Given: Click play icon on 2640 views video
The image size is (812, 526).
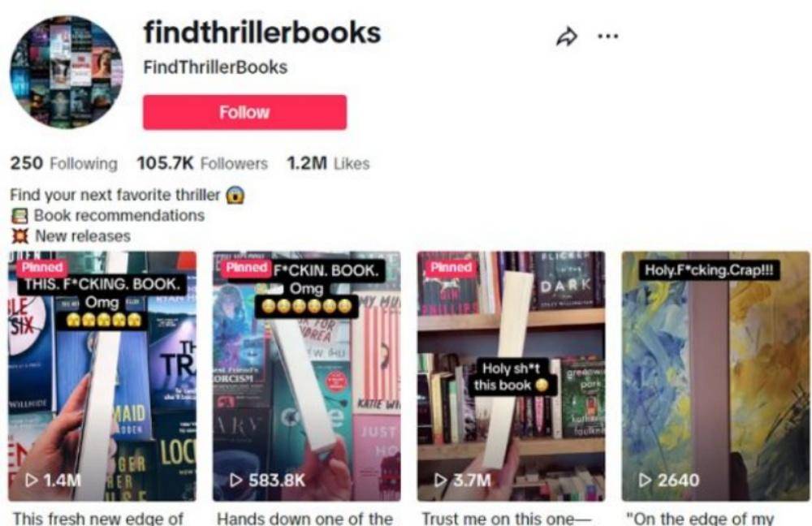Looking at the screenshot, I should (x=646, y=481).
